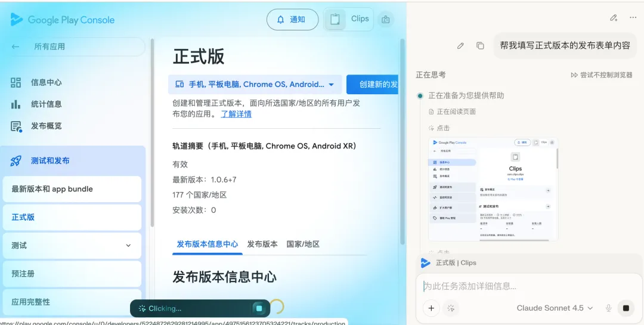Expand the 测试 submenu chevron
The width and height of the screenshot is (644, 325).
128,245
